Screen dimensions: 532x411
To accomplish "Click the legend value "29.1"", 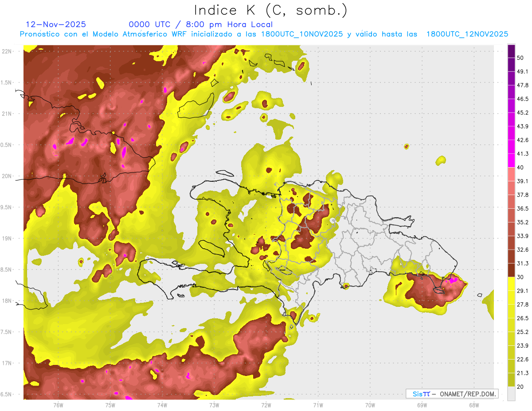I will click(523, 291).
